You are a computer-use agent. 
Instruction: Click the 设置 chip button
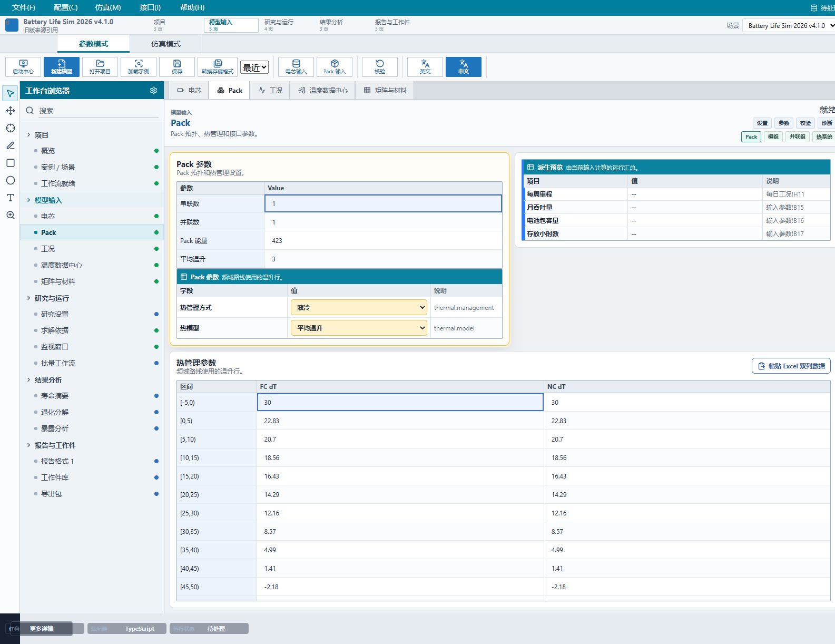click(x=762, y=123)
